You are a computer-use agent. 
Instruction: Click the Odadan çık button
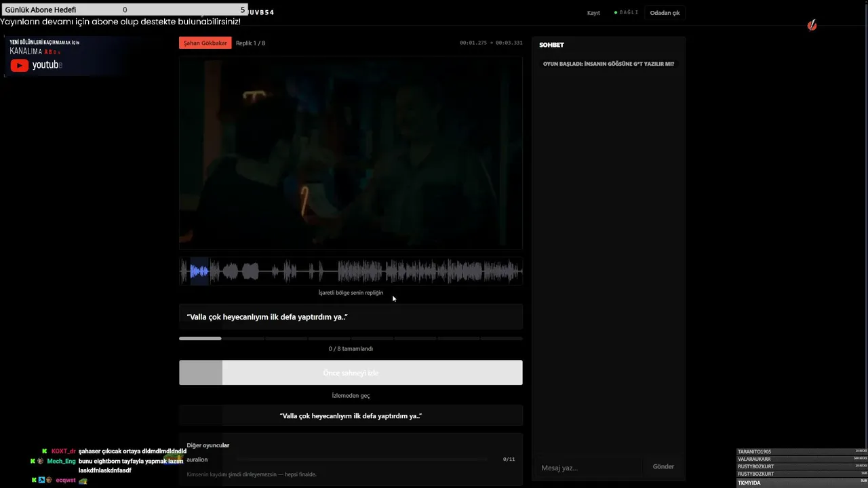[x=665, y=13]
